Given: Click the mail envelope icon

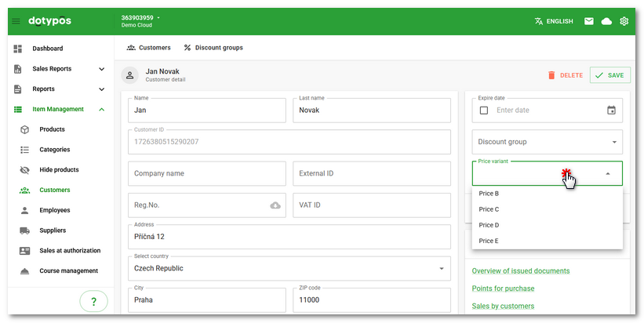Looking at the screenshot, I should pyautogui.click(x=588, y=21).
